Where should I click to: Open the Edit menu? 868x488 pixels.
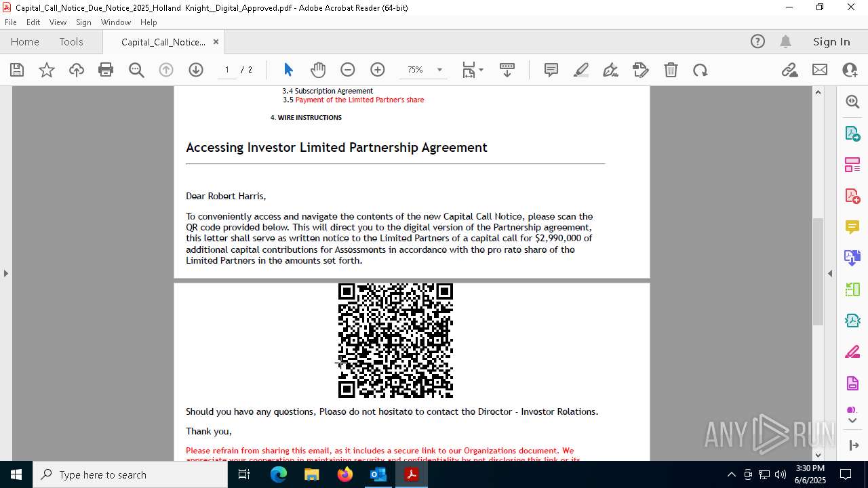[33, 22]
